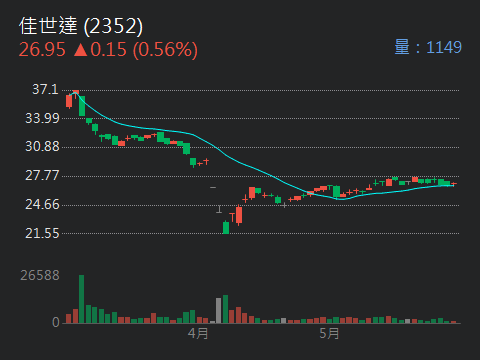Click the y-axis label 33.99

(x=42, y=118)
